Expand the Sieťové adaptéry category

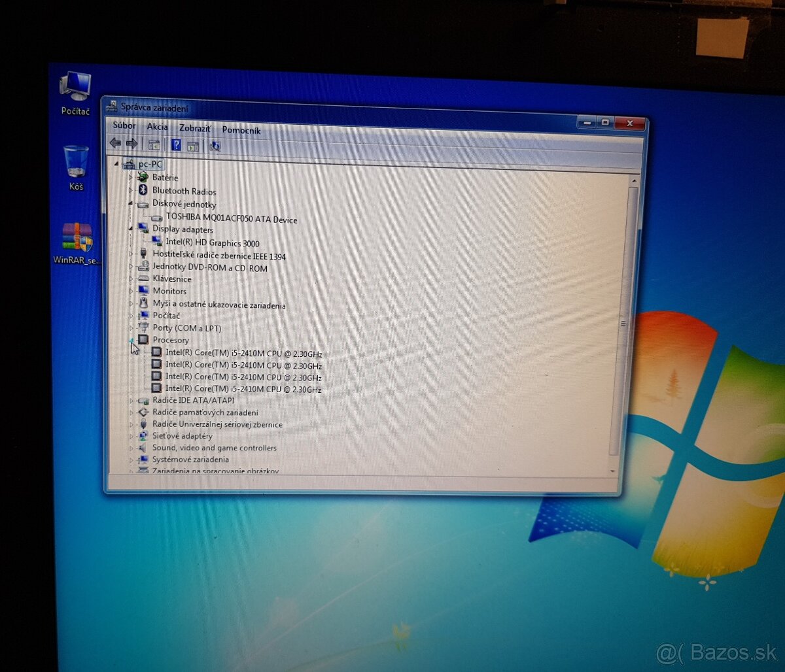click(131, 436)
